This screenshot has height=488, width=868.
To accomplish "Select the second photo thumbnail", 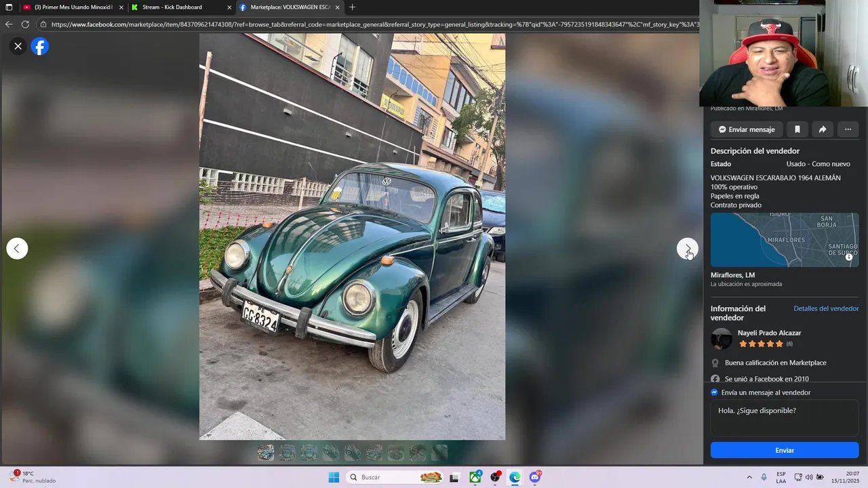I will tap(288, 452).
